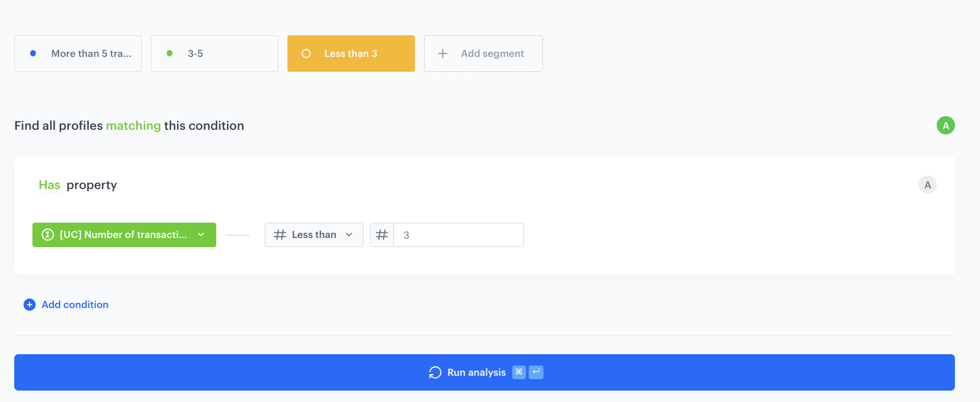
Task: Click the blue dot on first segment
Action: 33,54
